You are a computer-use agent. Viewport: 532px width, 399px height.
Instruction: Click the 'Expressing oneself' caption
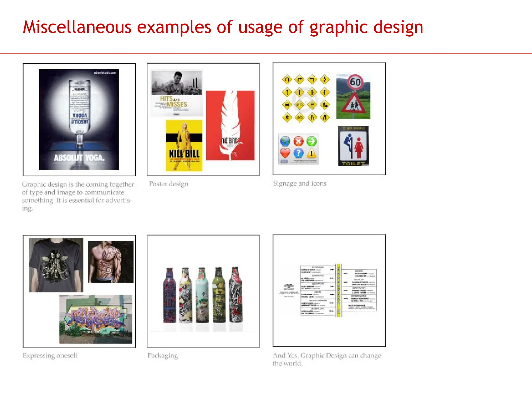(x=50, y=355)
